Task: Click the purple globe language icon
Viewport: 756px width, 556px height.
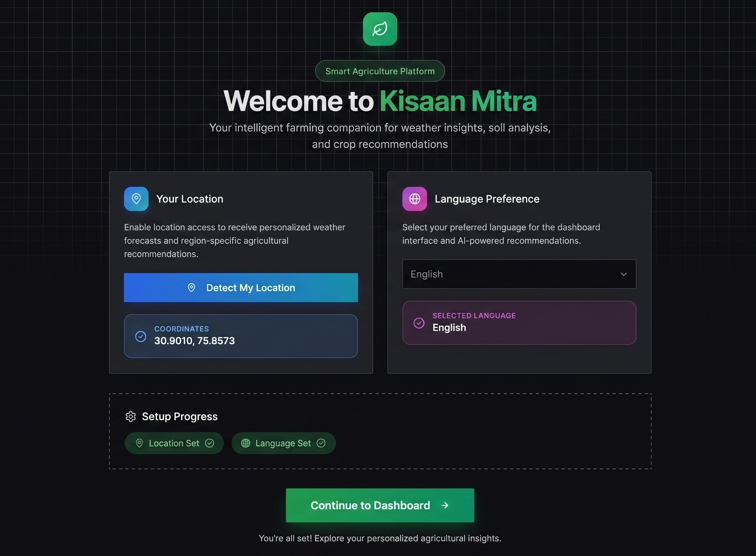Action: [414, 199]
